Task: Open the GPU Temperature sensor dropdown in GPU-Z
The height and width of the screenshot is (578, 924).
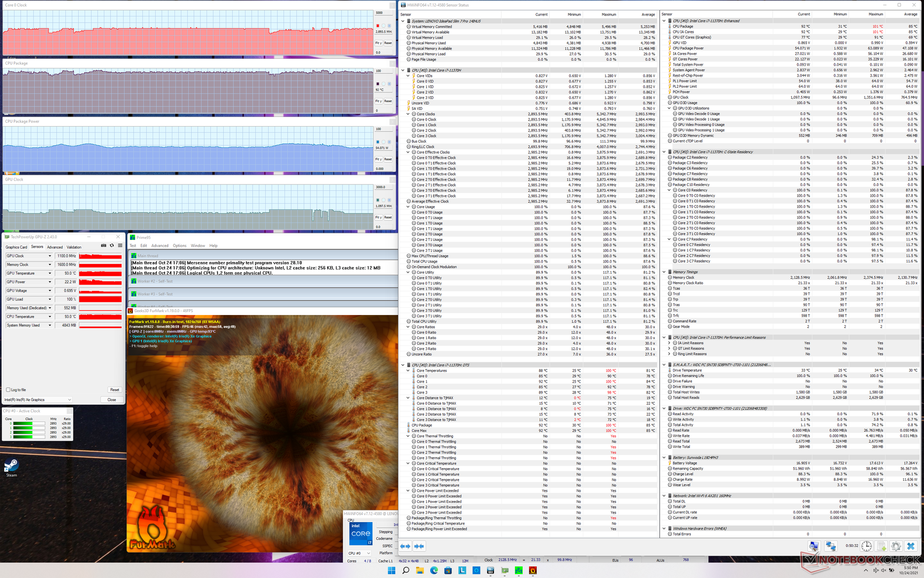Action: click(x=50, y=273)
